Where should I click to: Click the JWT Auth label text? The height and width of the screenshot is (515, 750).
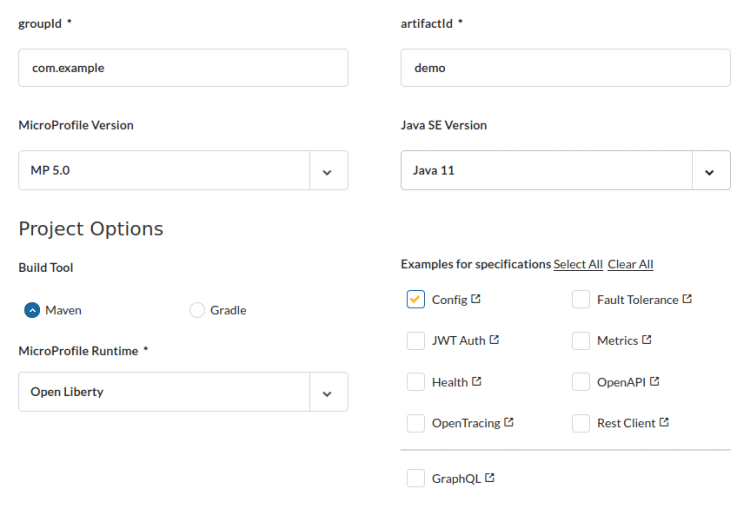point(459,340)
